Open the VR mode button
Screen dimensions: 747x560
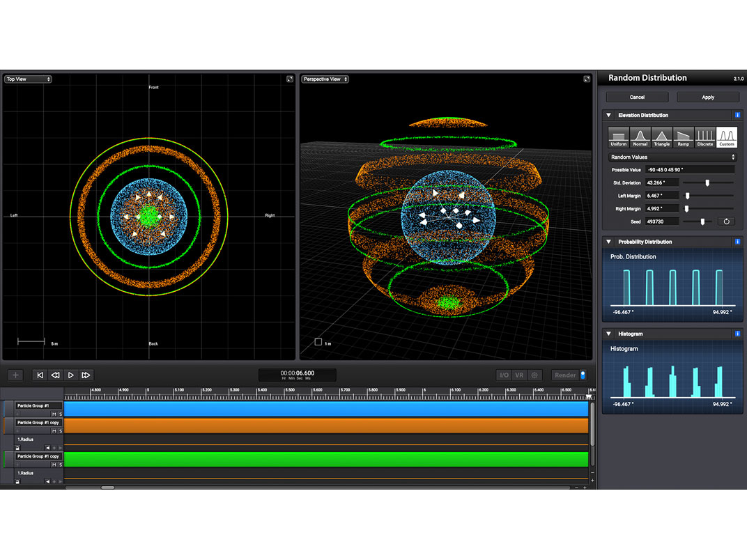click(x=519, y=375)
